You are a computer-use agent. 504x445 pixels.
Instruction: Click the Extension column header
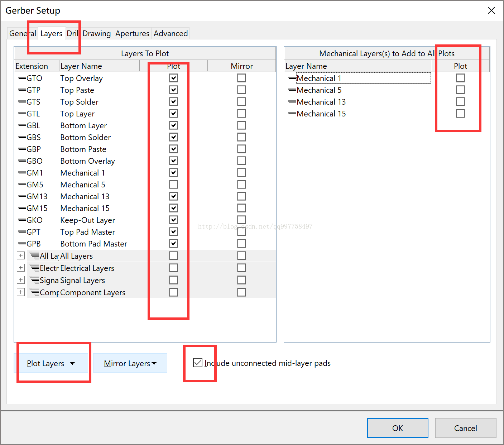pyautogui.click(x=37, y=66)
